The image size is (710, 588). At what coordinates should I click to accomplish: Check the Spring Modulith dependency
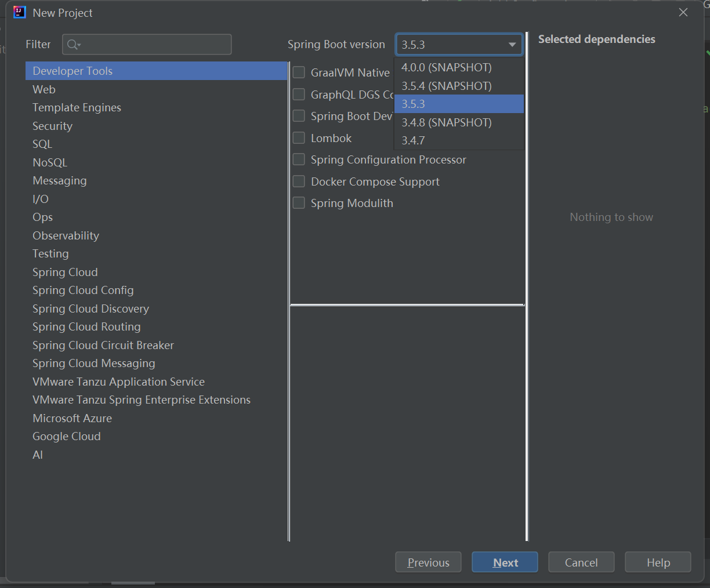point(299,203)
